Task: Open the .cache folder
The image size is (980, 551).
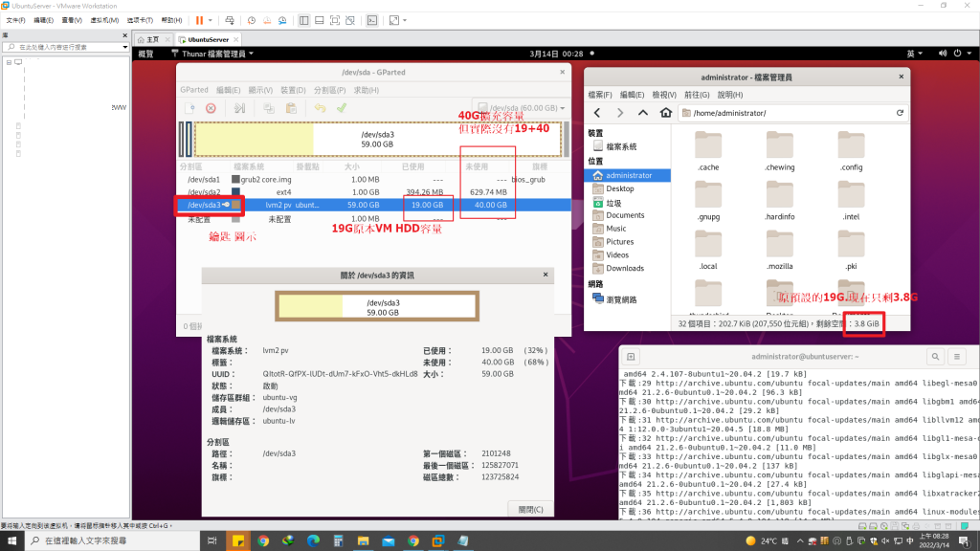Action: coord(708,150)
